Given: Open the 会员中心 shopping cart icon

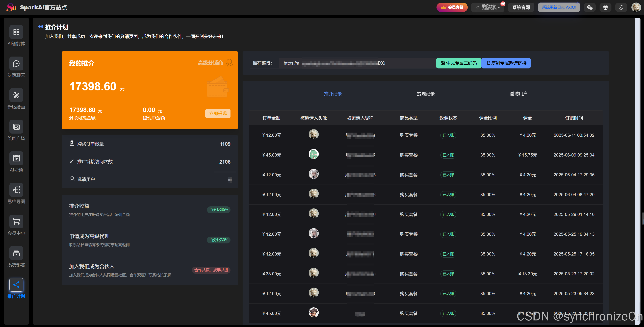Looking at the screenshot, I should (x=16, y=221).
